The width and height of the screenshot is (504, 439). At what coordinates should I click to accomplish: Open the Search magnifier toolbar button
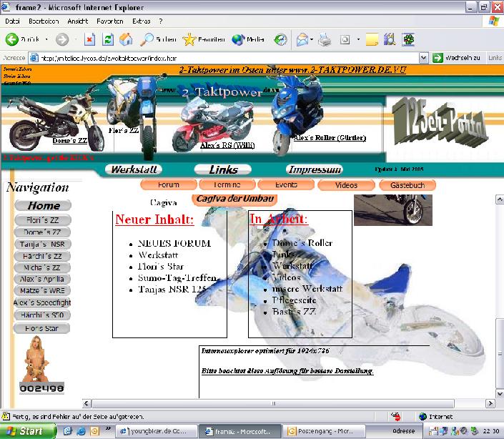[147, 39]
